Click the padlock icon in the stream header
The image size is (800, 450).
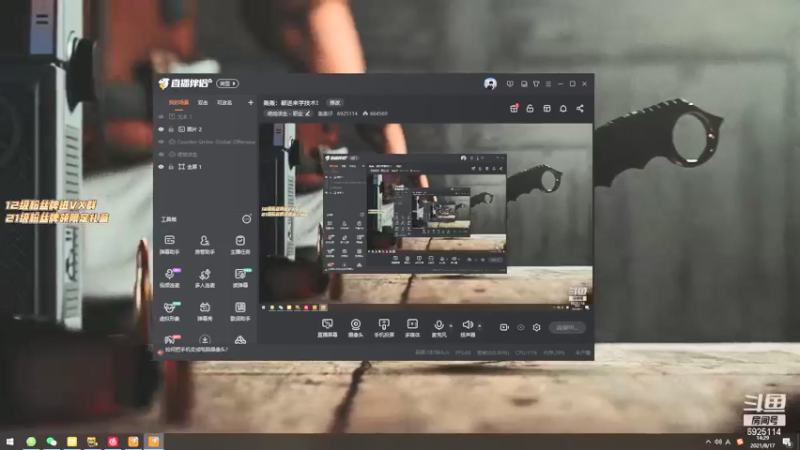530,108
